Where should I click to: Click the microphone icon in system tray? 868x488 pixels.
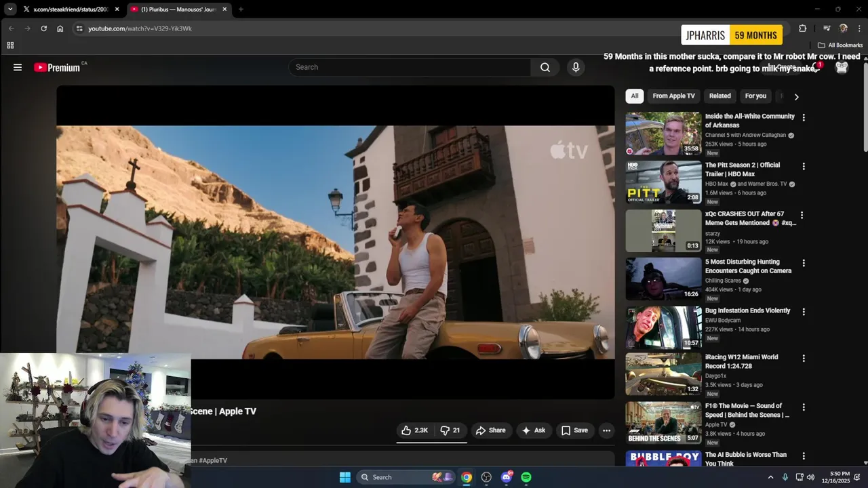(785, 477)
